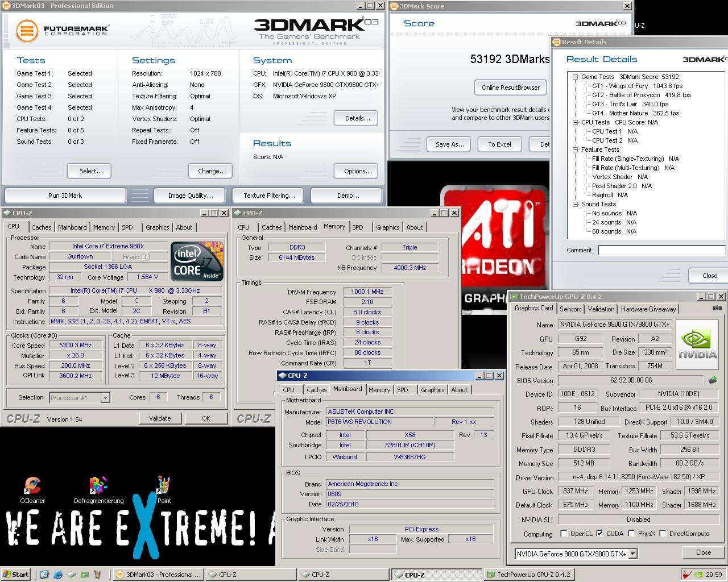
Task: Enable the DirectCompute checkbox
Action: pyautogui.click(x=663, y=534)
